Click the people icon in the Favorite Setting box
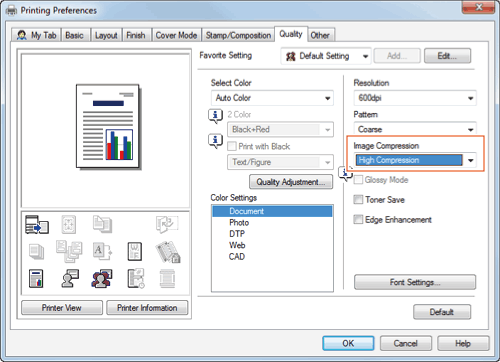The height and width of the screenshot is (362, 500). 290,56
